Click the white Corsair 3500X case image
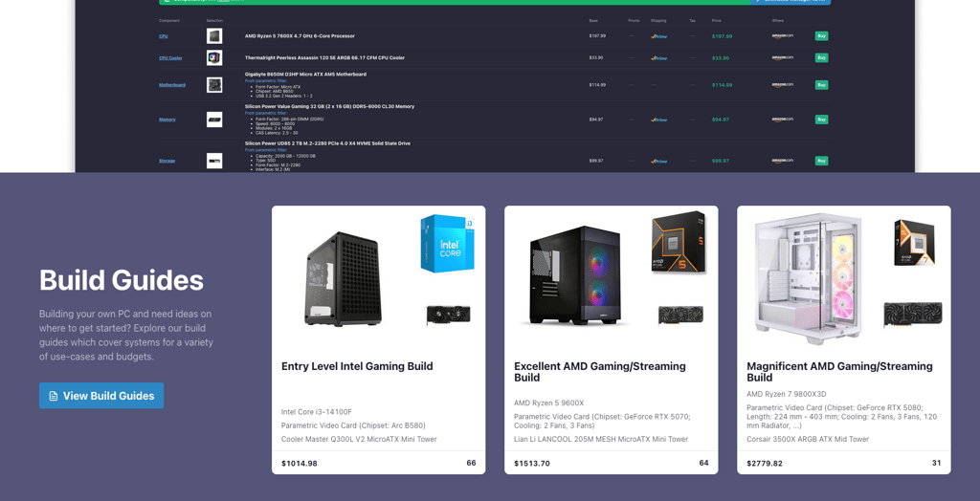The height and width of the screenshot is (501, 980). pos(810,279)
